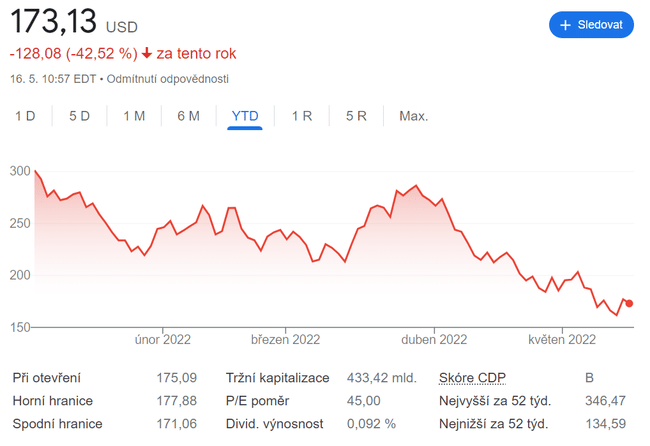Switch to the 5 D range tab
Screen dimensions: 650x446
pyautogui.click(x=80, y=116)
